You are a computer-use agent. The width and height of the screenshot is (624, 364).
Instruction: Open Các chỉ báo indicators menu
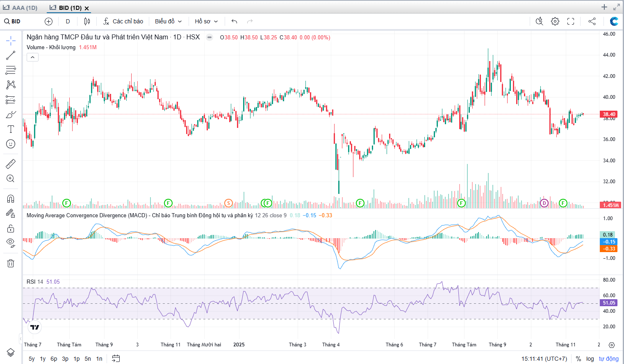tap(123, 21)
